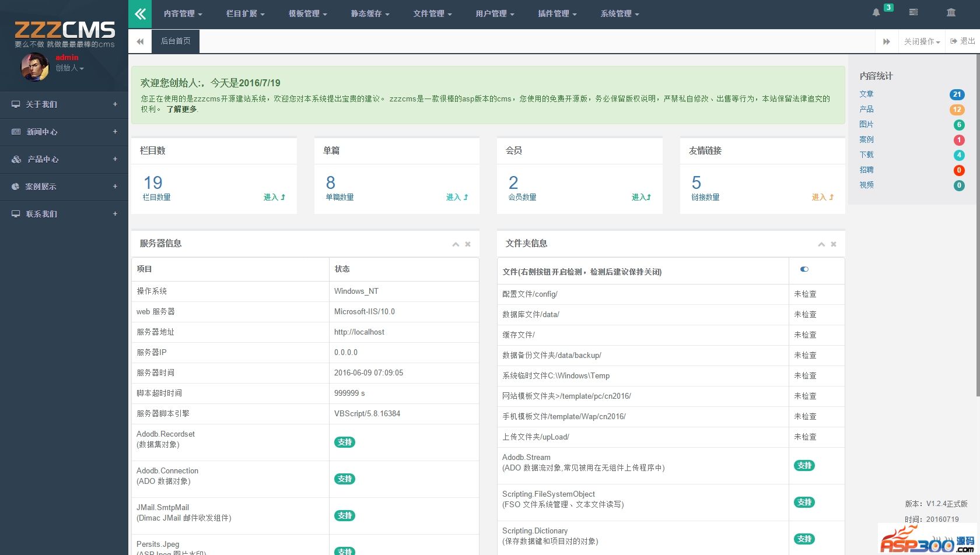Click the 进入 link in 栏目数 card

click(x=274, y=198)
